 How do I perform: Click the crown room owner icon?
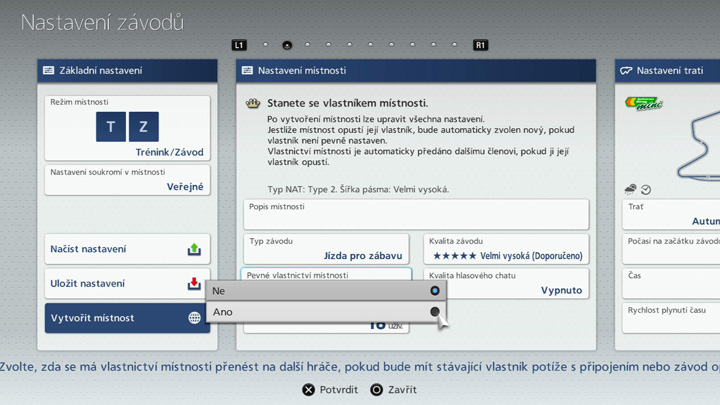(x=253, y=103)
